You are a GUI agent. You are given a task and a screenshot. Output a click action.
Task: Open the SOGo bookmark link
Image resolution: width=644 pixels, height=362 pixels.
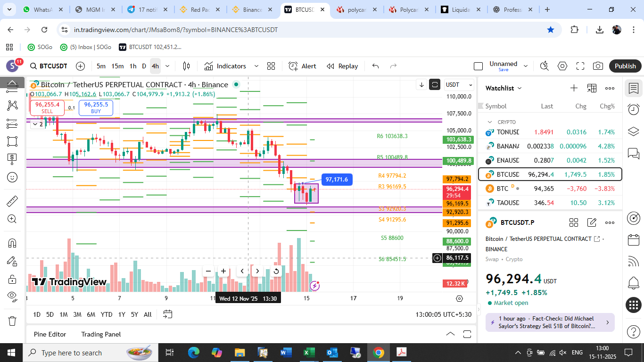coord(40,47)
